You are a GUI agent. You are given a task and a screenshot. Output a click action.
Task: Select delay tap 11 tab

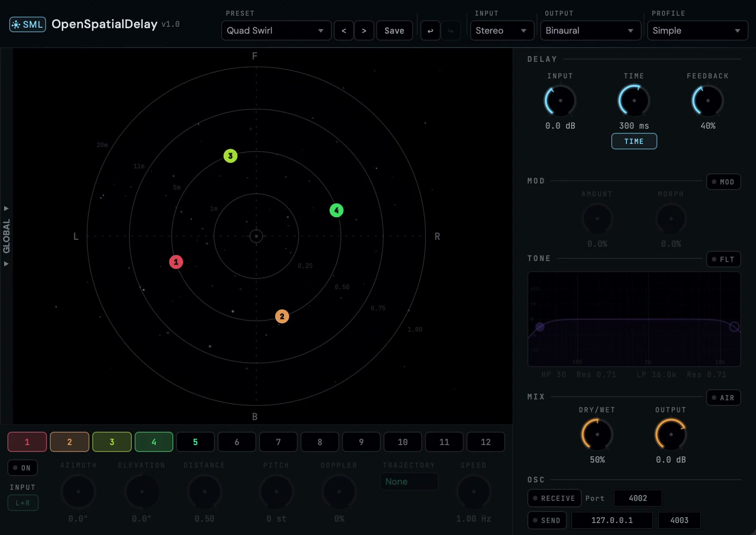444,442
